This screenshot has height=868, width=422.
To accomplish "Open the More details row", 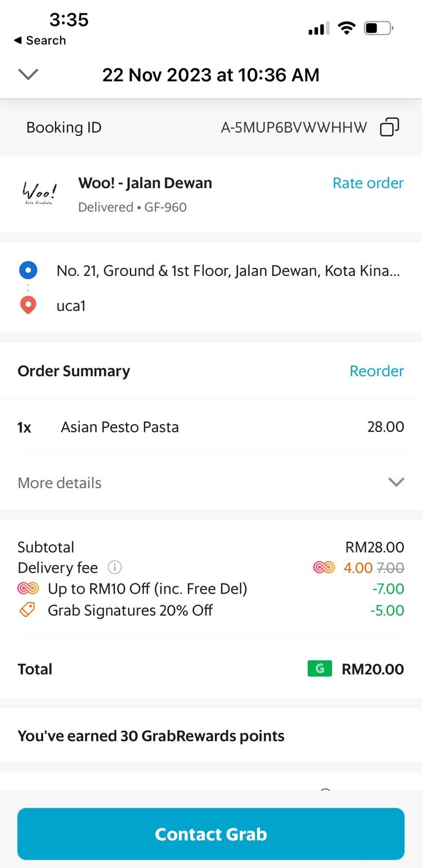I will 60,483.
